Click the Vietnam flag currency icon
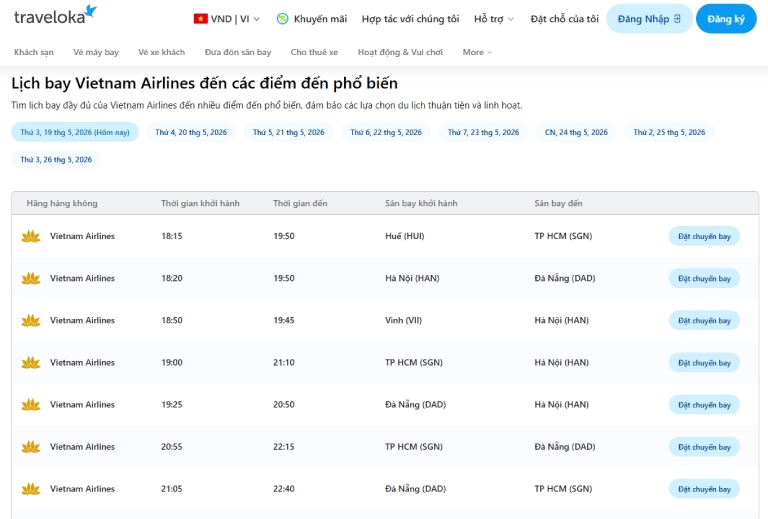 coord(200,19)
